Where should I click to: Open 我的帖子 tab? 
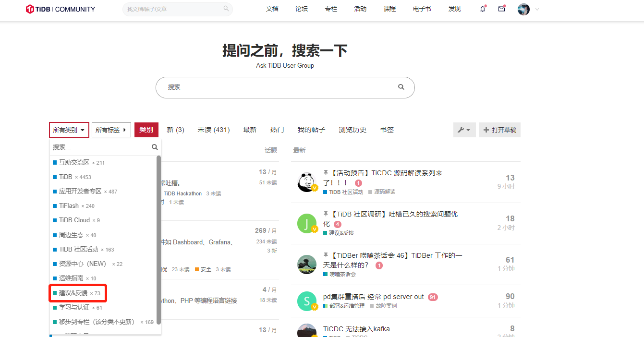[311, 130]
